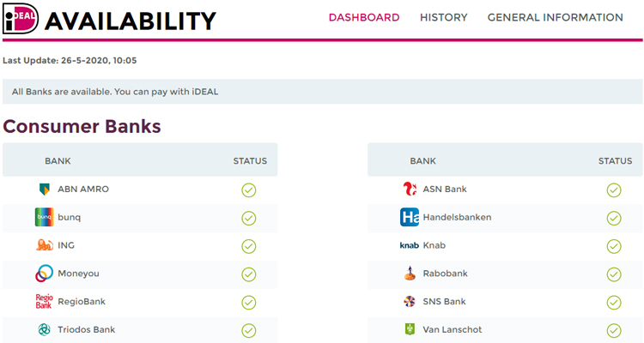Click Triodos Bank's green status checkmark
Image resolution: width=644 pixels, height=343 pixels.
249,330
